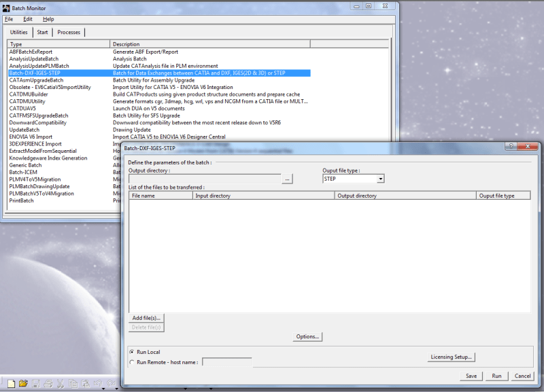Click the help question mark in dialog title

(511, 146)
